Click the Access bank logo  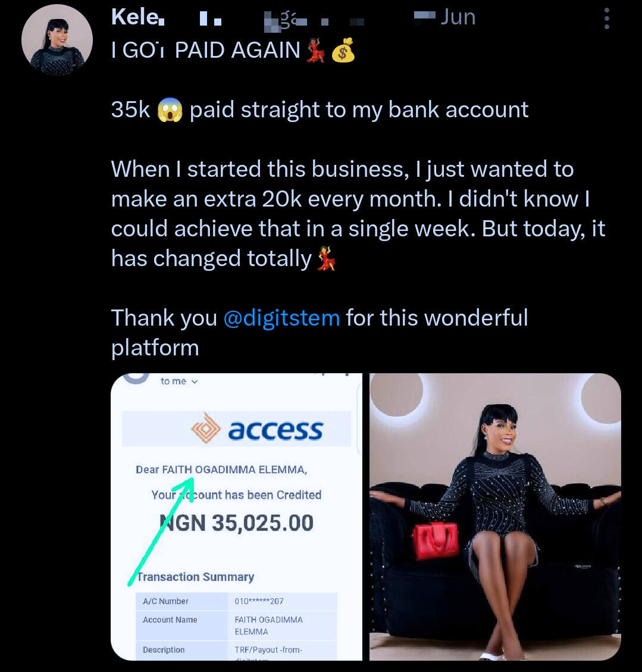click(x=257, y=429)
